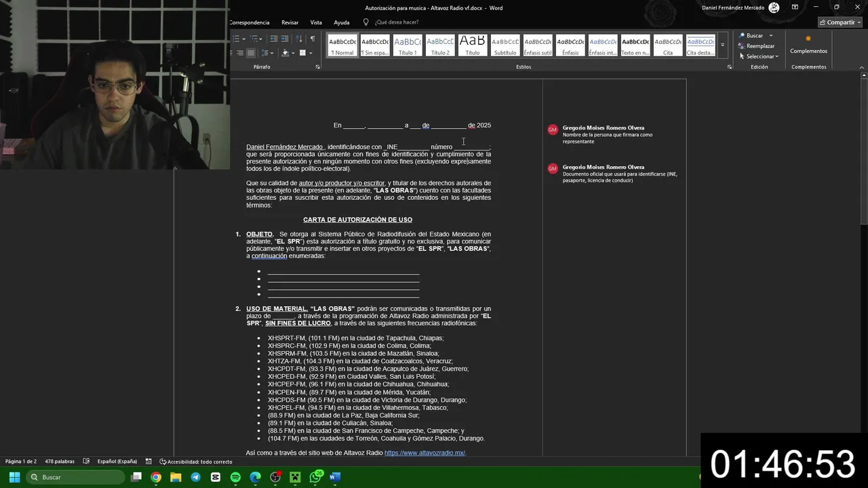Click Reemplazar button
The height and width of the screenshot is (488, 868).
click(x=757, y=46)
